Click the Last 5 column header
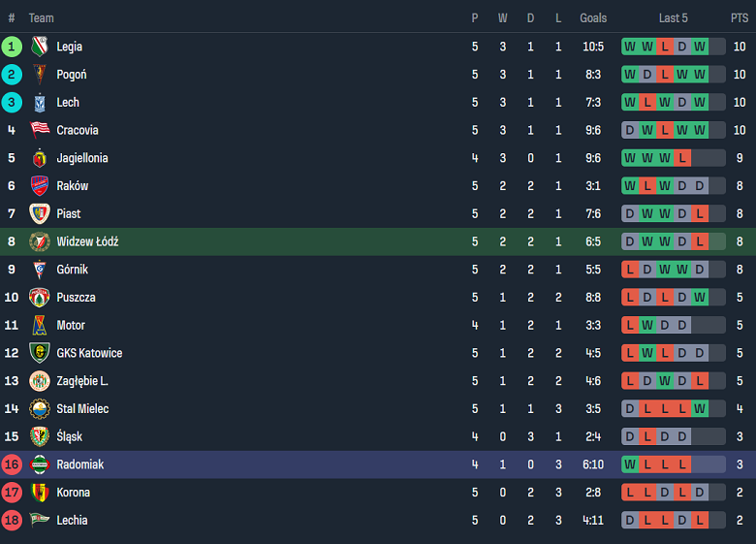This screenshot has width=756, height=544. click(674, 17)
